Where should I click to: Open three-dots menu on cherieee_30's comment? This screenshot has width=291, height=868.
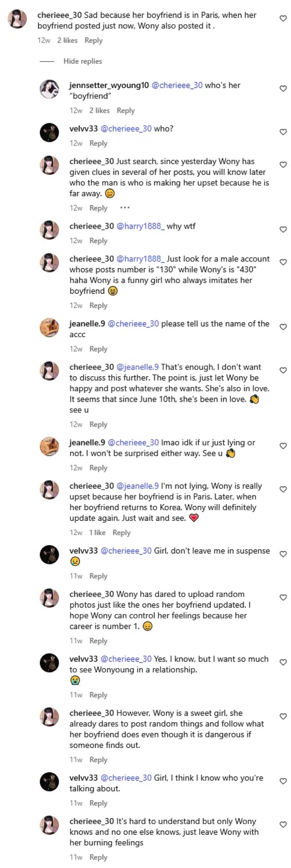125,208
